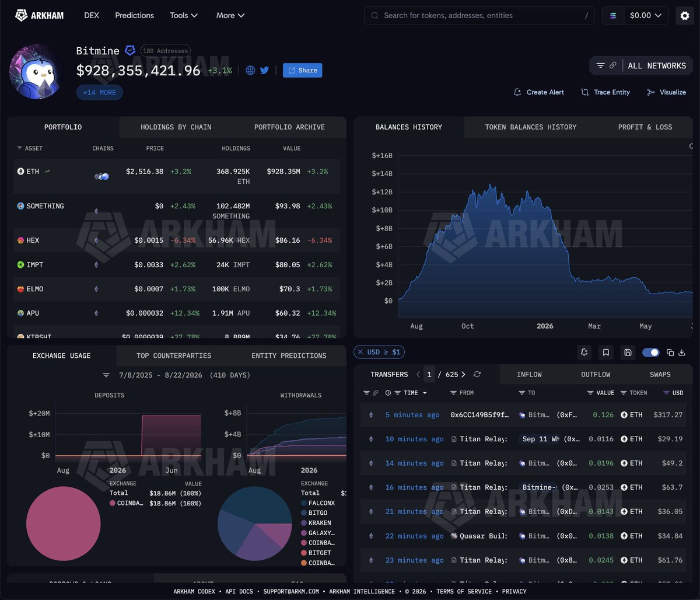This screenshot has height=600, width=700.
Task: Click the add alert bell icon above transfers
Action: 584,352
